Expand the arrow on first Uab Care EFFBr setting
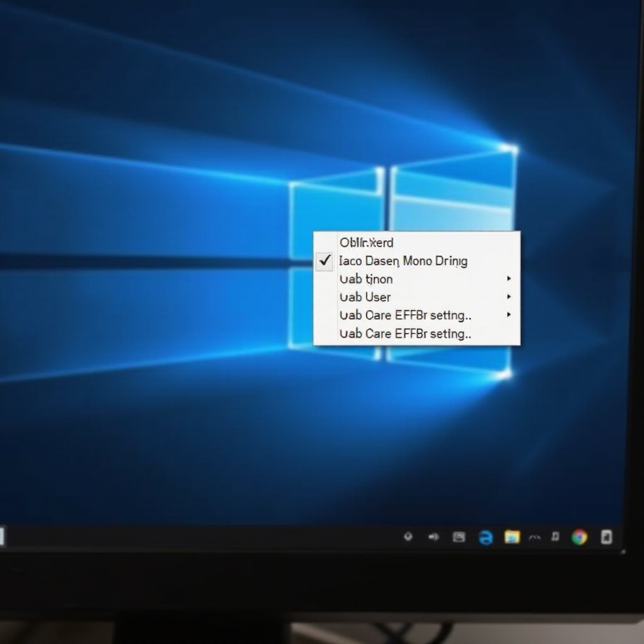The image size is (644, 644). 509,315
